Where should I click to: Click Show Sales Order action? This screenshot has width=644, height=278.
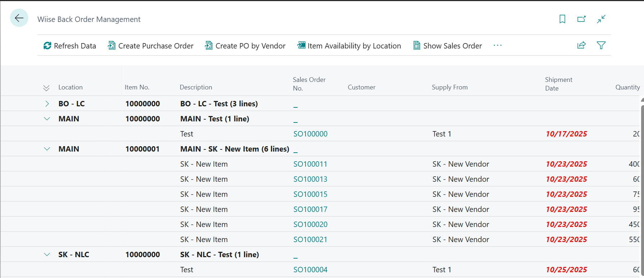click(x=447, y=46)
